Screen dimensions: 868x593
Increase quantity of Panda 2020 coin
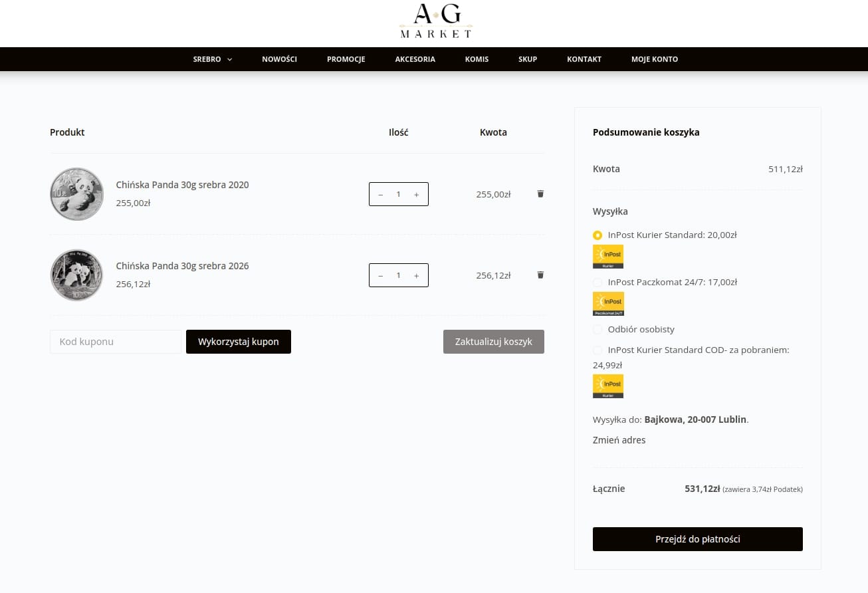(417, 194)
